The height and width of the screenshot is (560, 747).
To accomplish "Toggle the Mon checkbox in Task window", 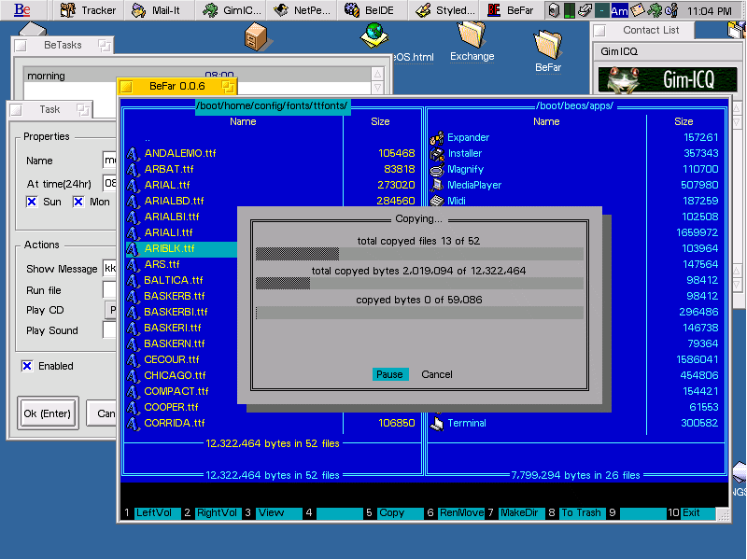I will point(78,202).
